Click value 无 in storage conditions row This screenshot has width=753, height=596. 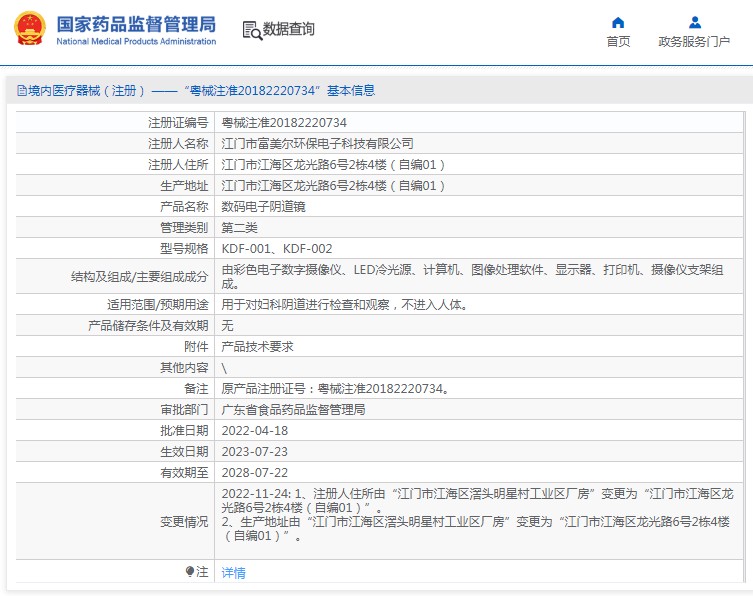click(x=227, y=326)
